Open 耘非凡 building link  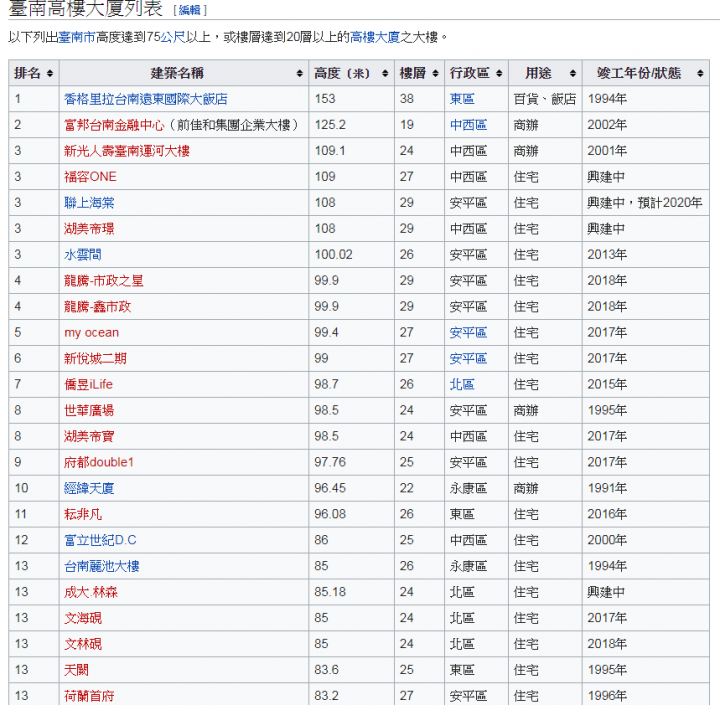[83, 514]
